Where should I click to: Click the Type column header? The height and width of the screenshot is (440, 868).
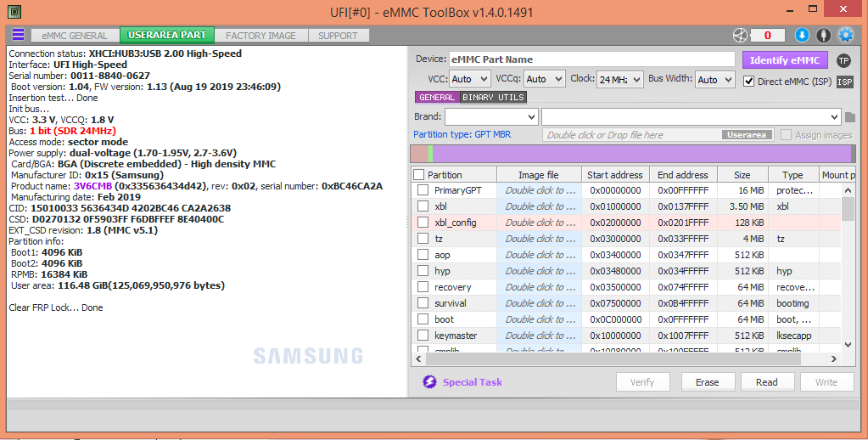click(x=792, y=175)
